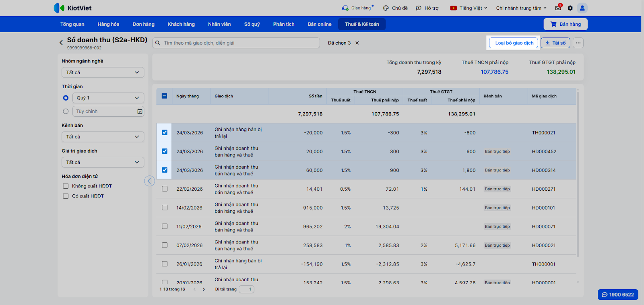Open the Chi nhánh trung tâm branch dropdown
644x305 pixels.
pos(521,8)
